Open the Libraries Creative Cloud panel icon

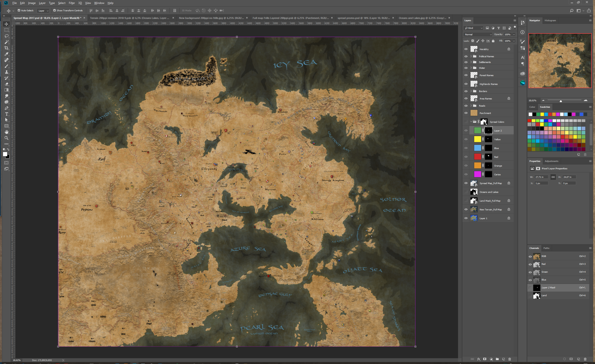click(x=522, y=74)
